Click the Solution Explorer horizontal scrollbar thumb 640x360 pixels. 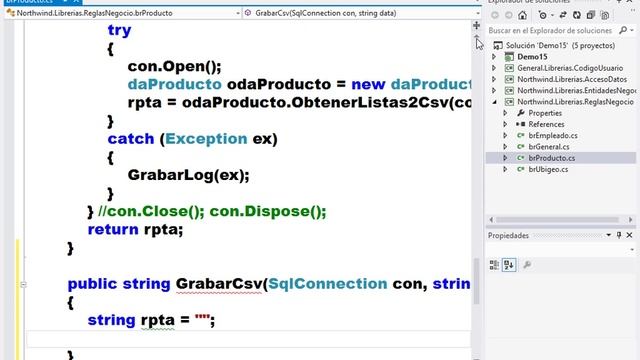(557, 220)
